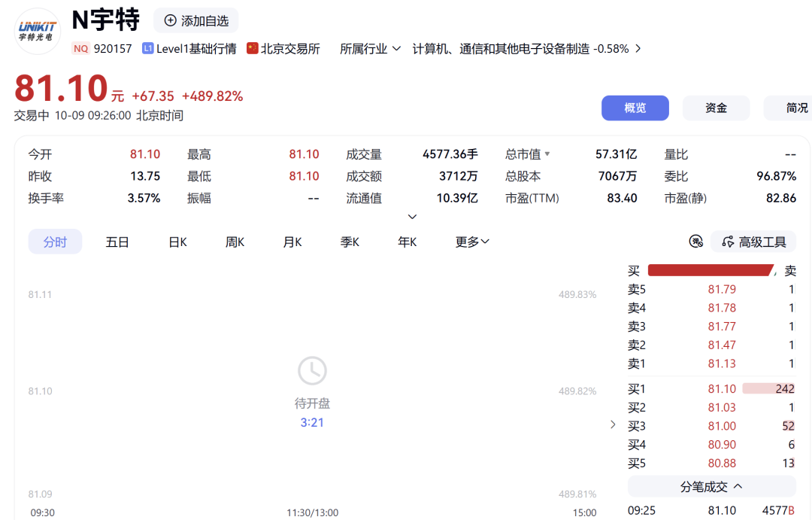Open the 所属行业 industry dropdown

point(370,49)
